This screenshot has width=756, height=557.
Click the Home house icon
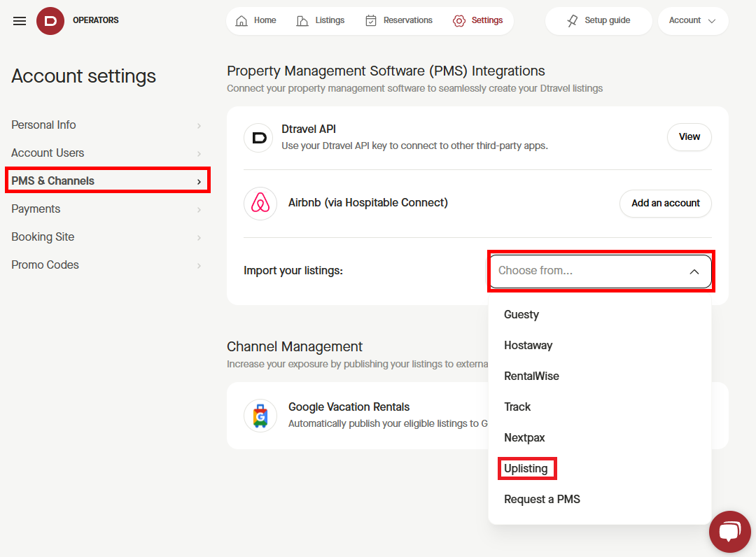click(x=241, y=21)
